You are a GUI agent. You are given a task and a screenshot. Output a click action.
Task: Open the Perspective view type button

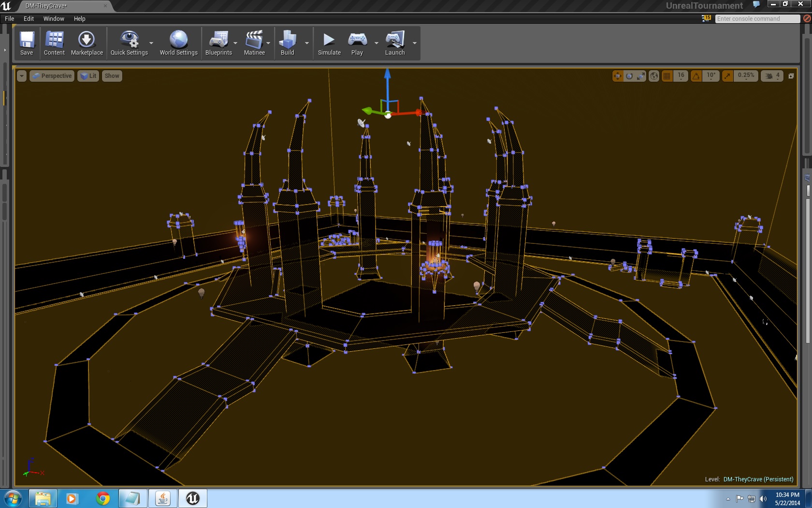(52, 76)
